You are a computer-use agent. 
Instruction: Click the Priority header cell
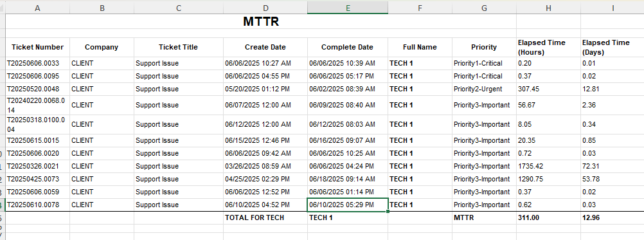tap(484, 47)
